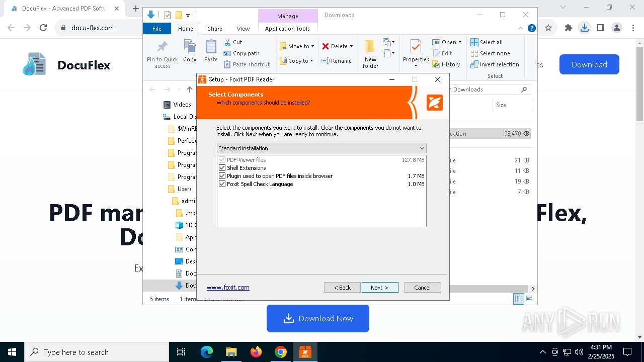Cancel the Foxit setup

click(423, 288)
